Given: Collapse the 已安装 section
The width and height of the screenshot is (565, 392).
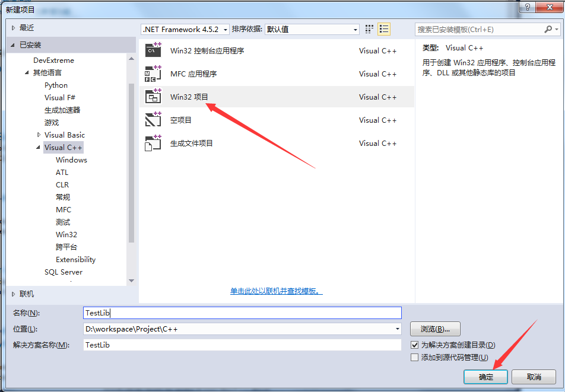Looking at the screenshot, I should coord(13,45).
